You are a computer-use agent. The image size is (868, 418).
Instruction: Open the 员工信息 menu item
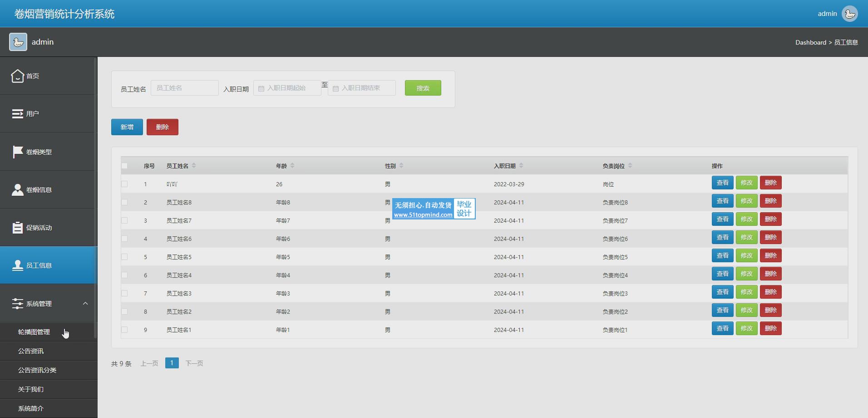point(48,265)
